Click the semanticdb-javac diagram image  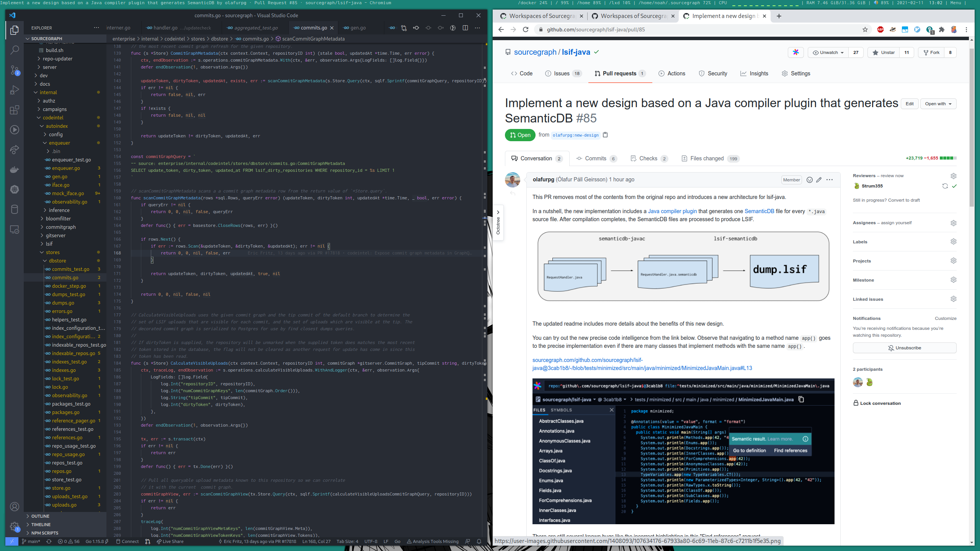683,266
